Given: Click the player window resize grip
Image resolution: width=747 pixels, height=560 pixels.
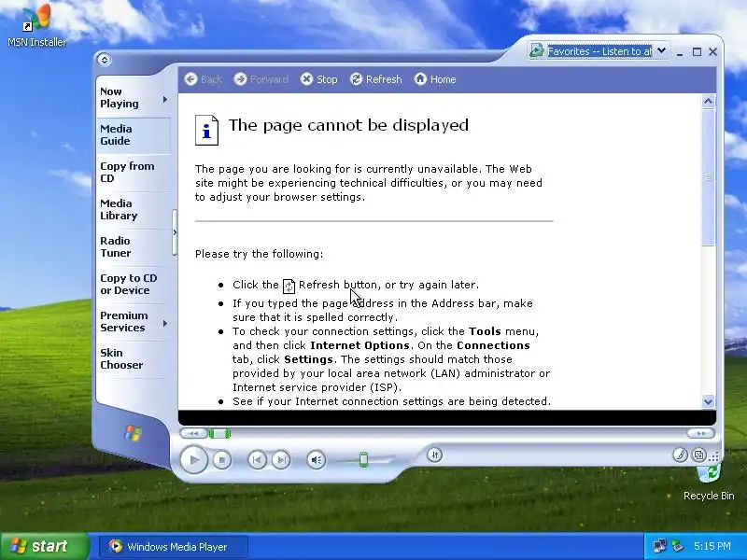Looking at the screenshot, I should point(713,457).
